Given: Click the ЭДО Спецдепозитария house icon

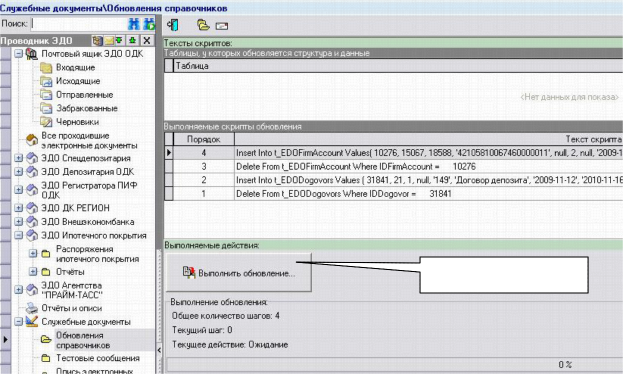Looking at the screenshot, I should point(32,158).
